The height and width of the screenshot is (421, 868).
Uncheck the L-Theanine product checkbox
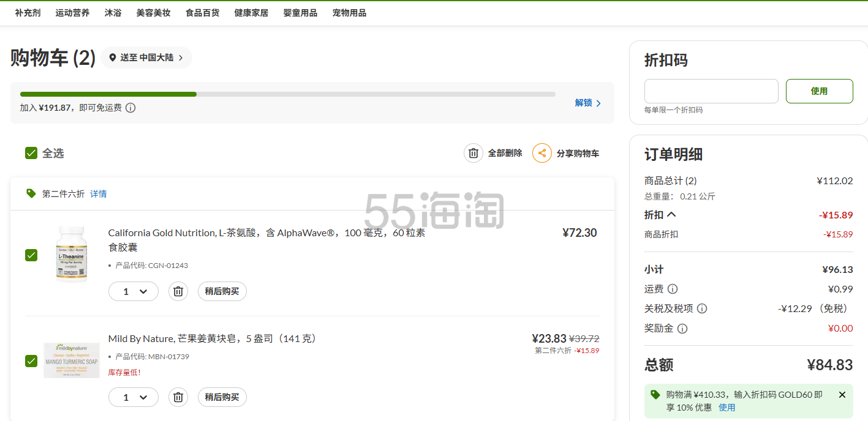click(x=31, y=255)
